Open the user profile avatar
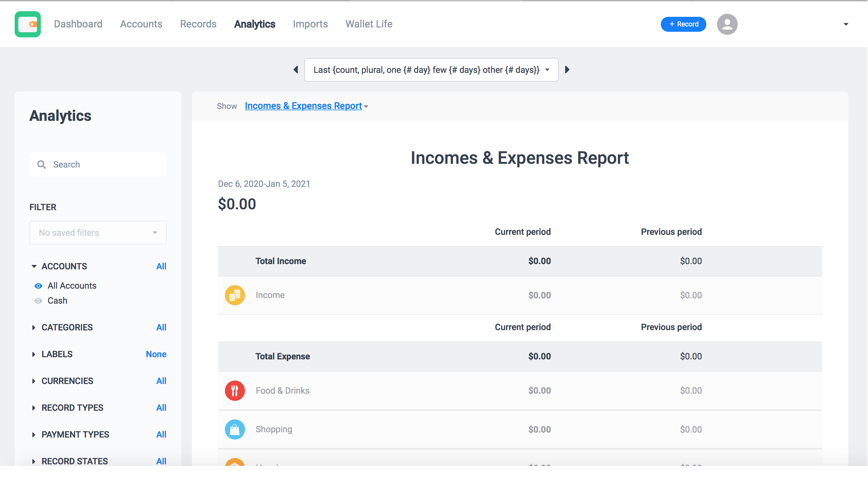The width and height of the screenshot is (868, 488). coord(727,24)
